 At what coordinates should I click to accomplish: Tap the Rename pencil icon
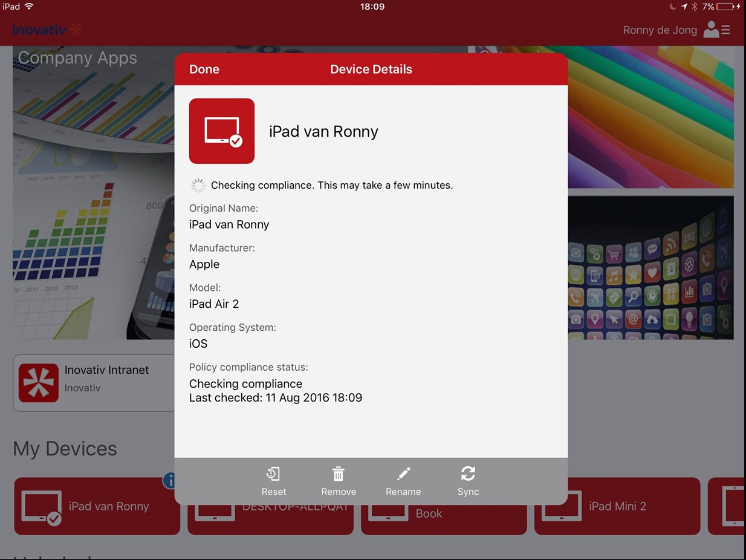[403, 474]
